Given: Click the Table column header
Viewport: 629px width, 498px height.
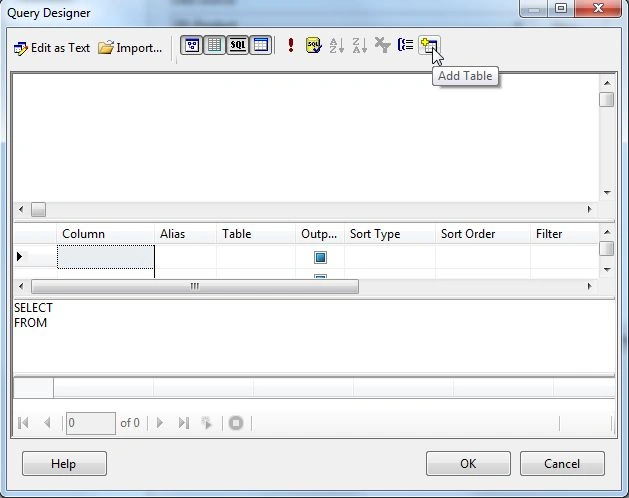Looking at the screenshot, I should tap(256, 234).
